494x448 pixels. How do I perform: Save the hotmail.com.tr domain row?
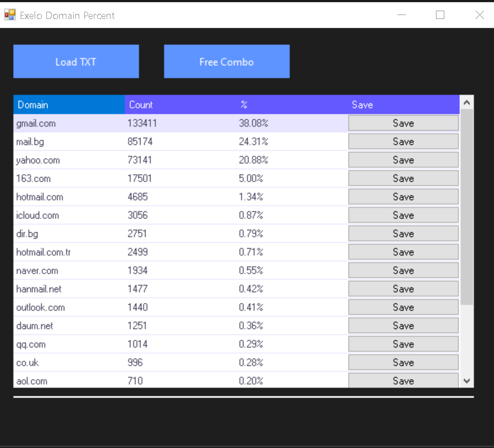[x=403, y=252]
